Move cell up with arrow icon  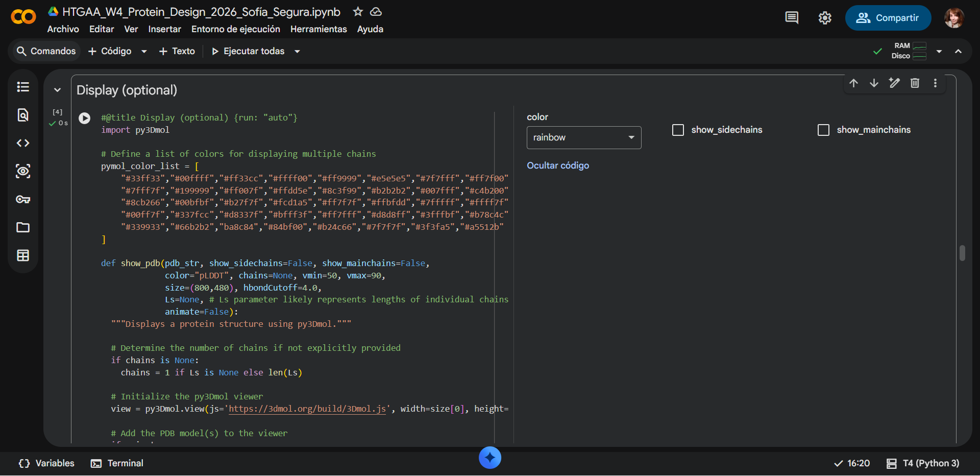[853, 83]
